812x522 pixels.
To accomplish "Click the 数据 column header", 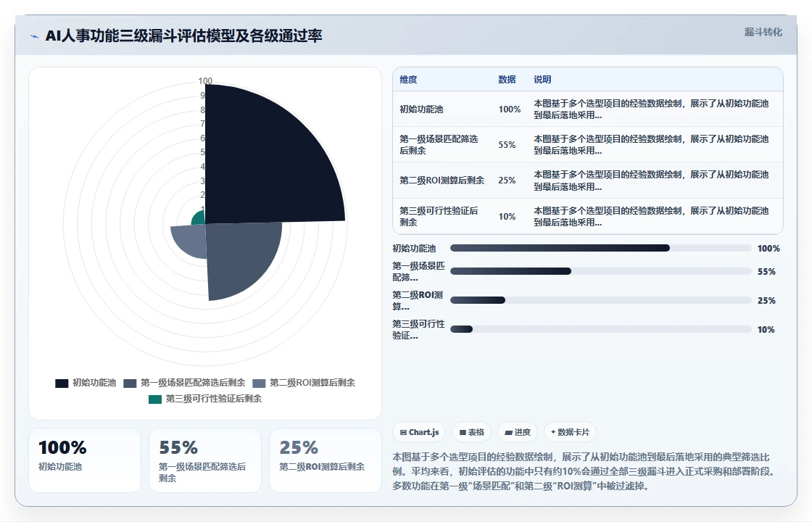I will (x=507, y=79).
